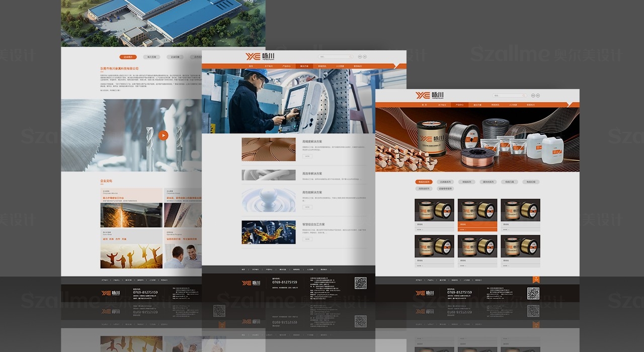The height and width of the screenshot is (352, 644).
Task: Open the first product thumbnail on right page
Action: [x=434, y=210]
